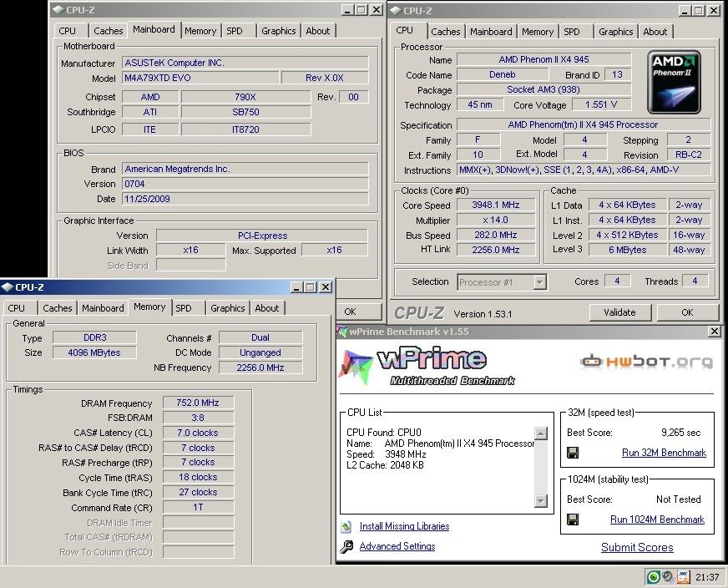Click the Core Speed 3948.1 MHz value

(x=496, y=205)
